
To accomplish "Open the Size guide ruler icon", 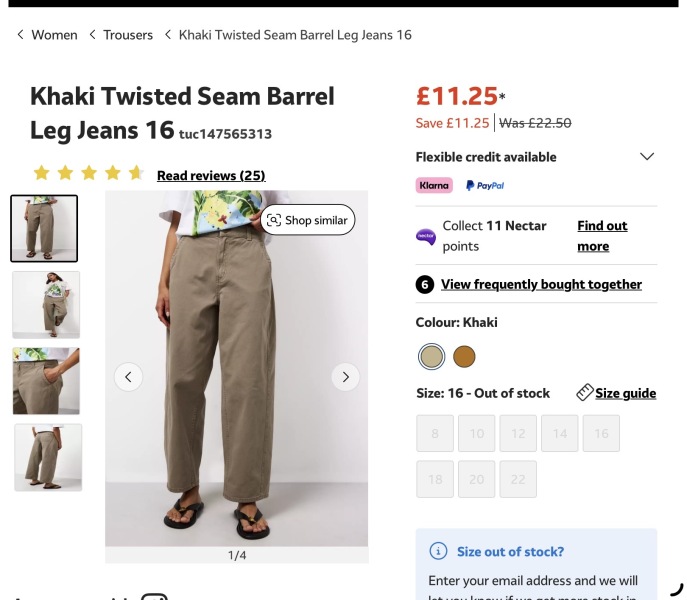I will 585,392.
